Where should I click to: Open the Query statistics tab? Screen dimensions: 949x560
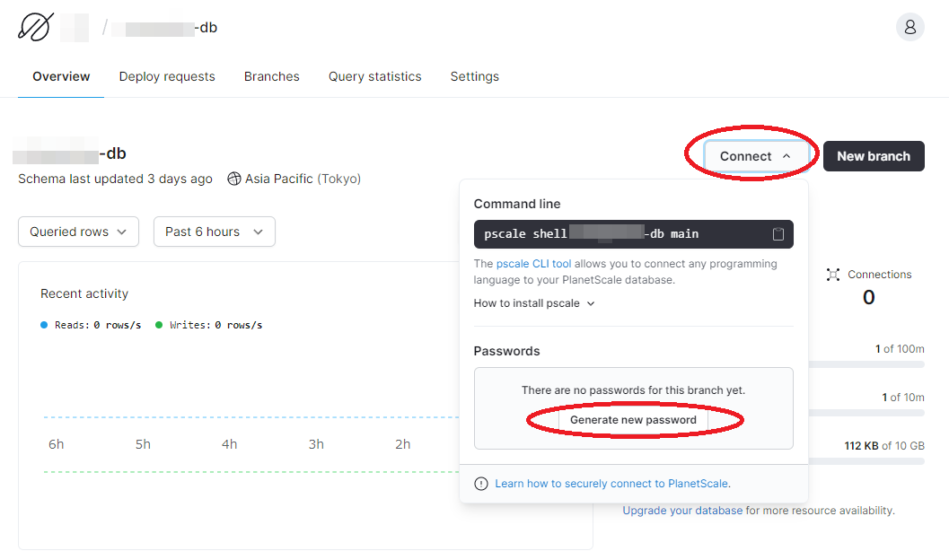click(x=374, y=77)
